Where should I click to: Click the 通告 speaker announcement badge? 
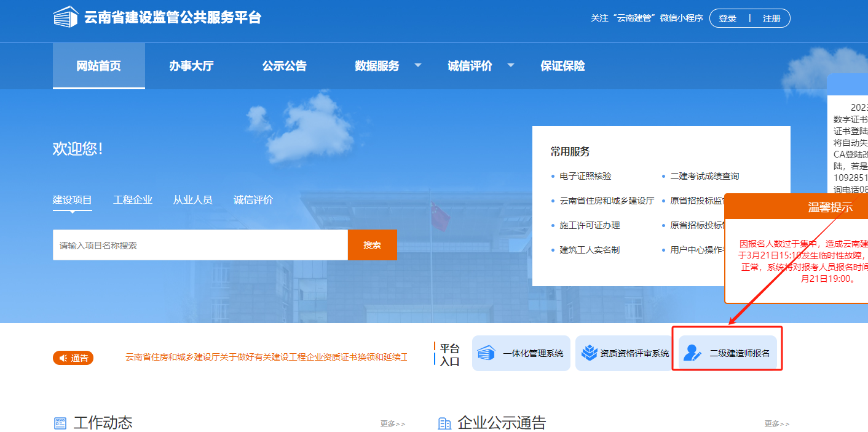point(73,358)
